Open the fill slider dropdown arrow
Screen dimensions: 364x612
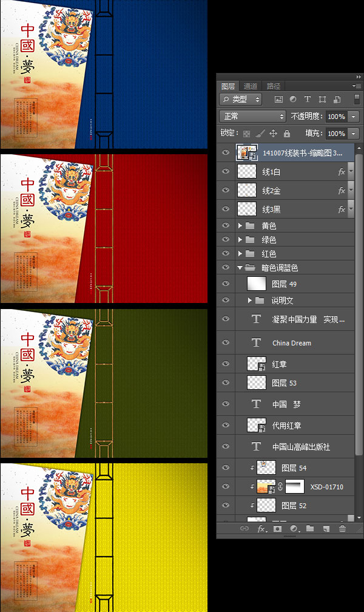pyautogui.click(x=353, y=134)
